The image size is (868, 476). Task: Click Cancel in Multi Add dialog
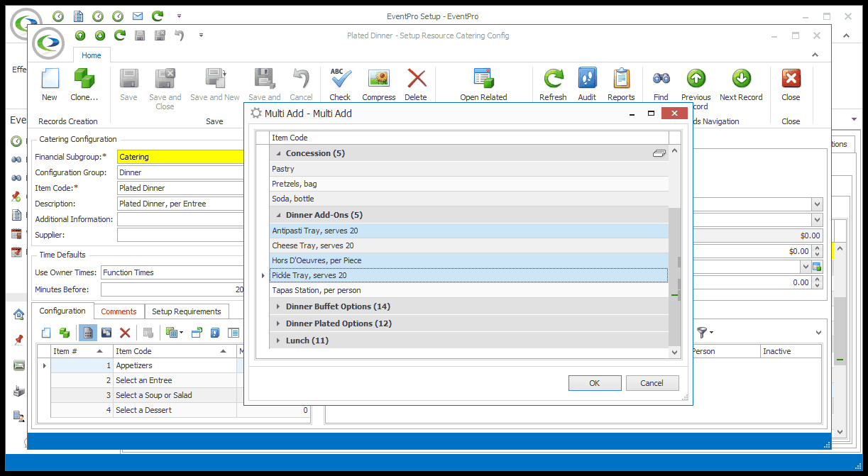point(652,383)
